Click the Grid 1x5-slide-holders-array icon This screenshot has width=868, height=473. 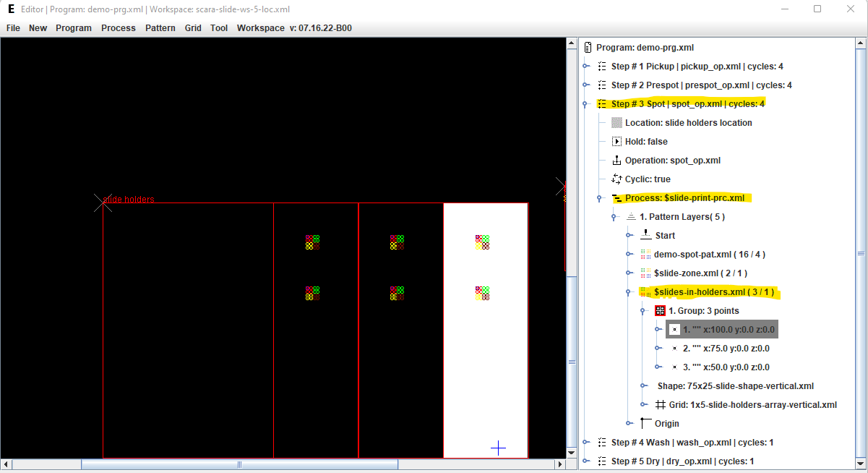click(660, 405)
